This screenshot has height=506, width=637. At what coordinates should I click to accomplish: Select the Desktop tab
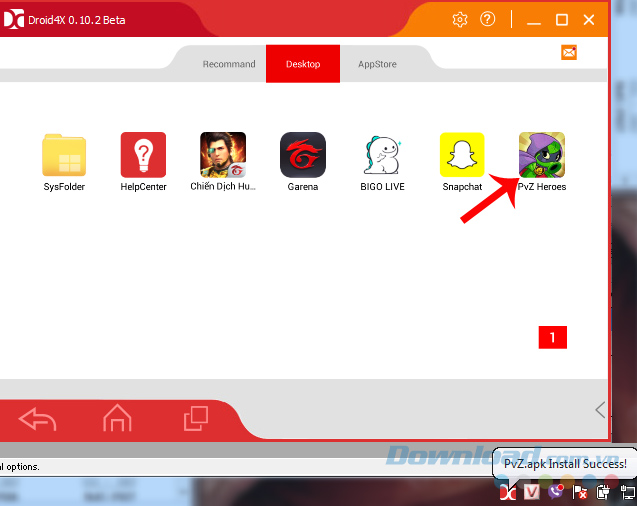[303, 64]
